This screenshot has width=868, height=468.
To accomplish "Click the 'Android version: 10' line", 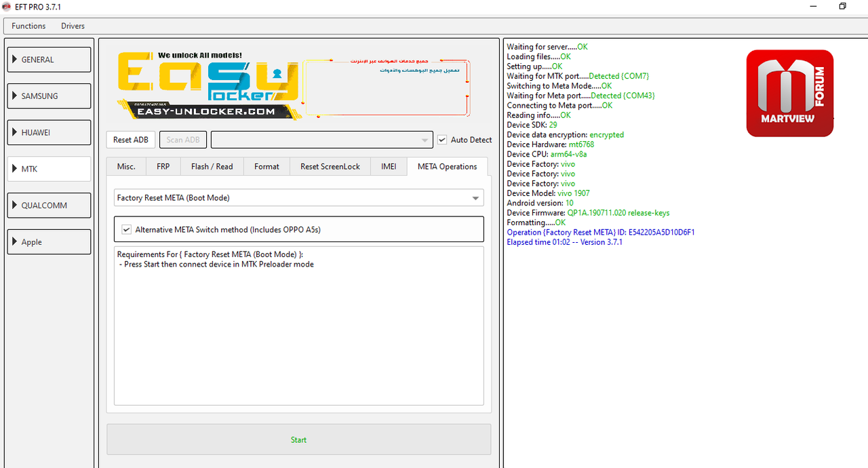I will [x=540, y=203].
